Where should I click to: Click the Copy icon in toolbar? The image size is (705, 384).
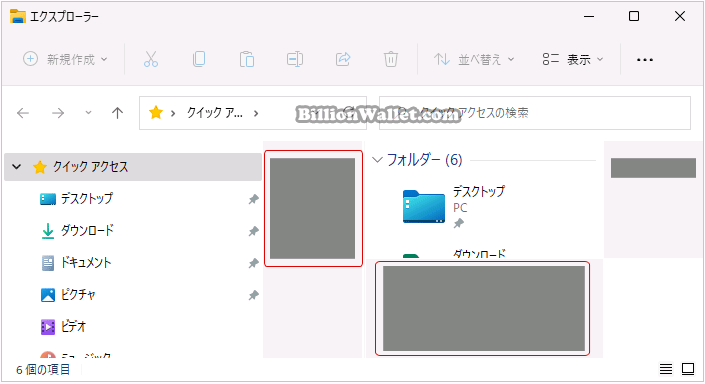pos(199,59)
